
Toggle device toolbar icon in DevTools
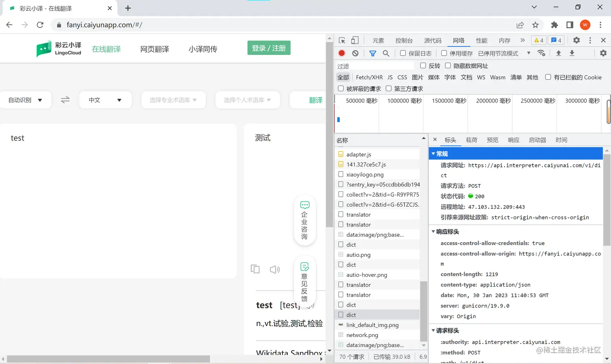pyautogui.click(x=354, y=40)
